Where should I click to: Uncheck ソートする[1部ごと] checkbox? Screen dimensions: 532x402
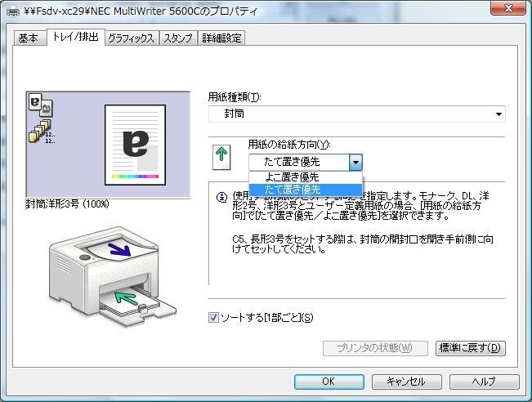(x=213, y=318)
